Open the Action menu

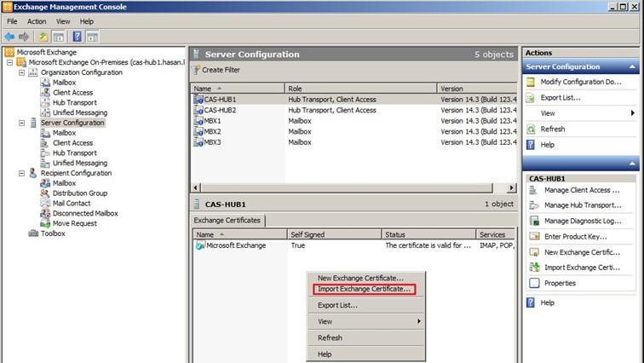point(37,21)
